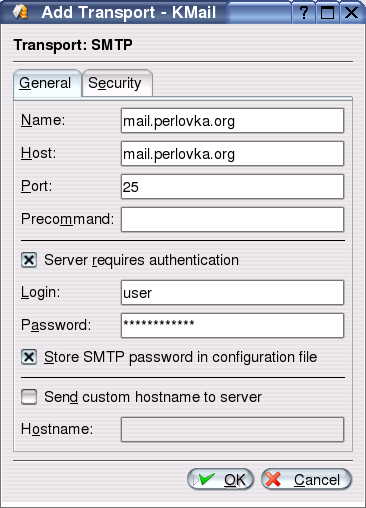This screenshot has height=508, width=366.
Task: Click the Add Transport - KMail title text
Action: point(129,13)
